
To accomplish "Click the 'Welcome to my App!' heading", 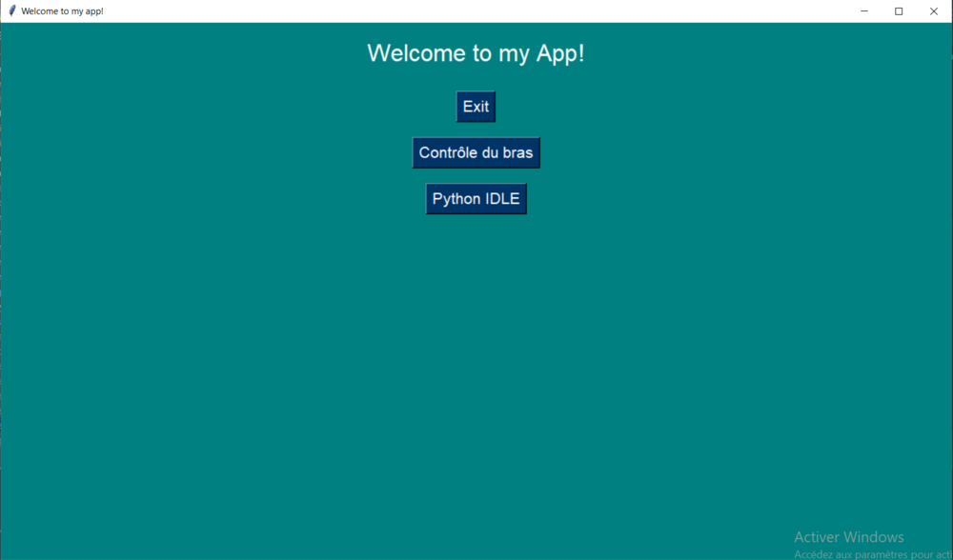I will 476,53.
